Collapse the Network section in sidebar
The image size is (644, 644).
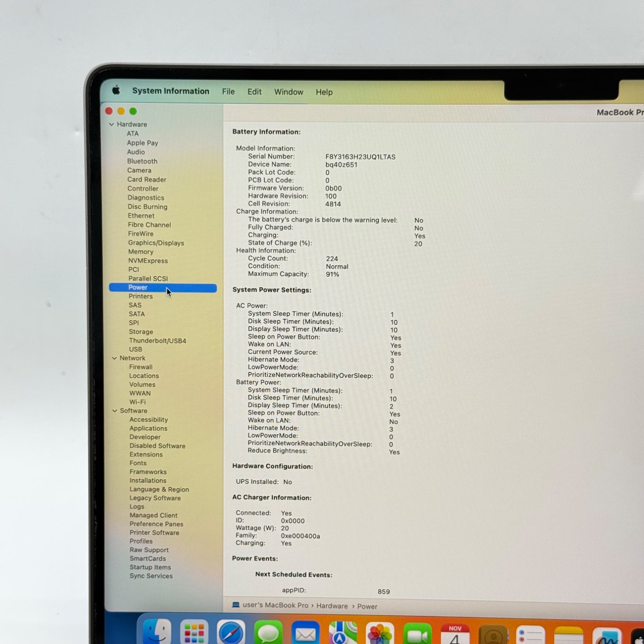[x=115, y=358]
